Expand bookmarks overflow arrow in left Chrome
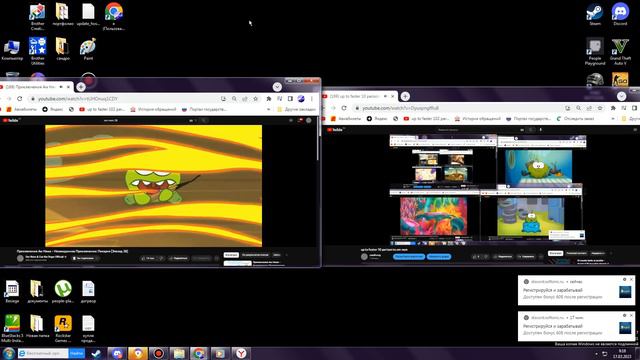This screenshot has width=640, height=360. point(268,109)
